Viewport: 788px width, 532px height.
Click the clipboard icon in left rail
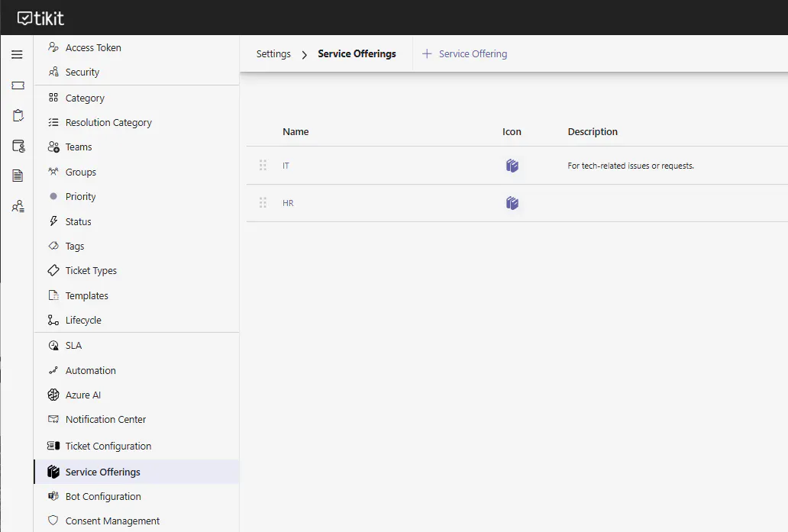(18, 115)
